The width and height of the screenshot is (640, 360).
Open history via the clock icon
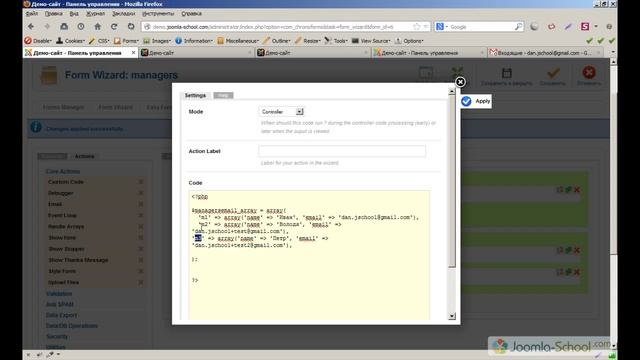tap(81, 27)
